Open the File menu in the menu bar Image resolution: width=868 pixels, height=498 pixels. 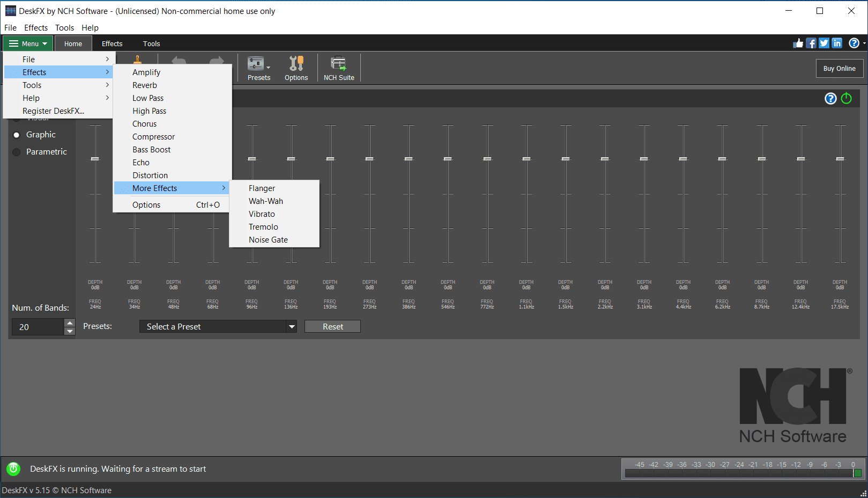tap(11, 28)
